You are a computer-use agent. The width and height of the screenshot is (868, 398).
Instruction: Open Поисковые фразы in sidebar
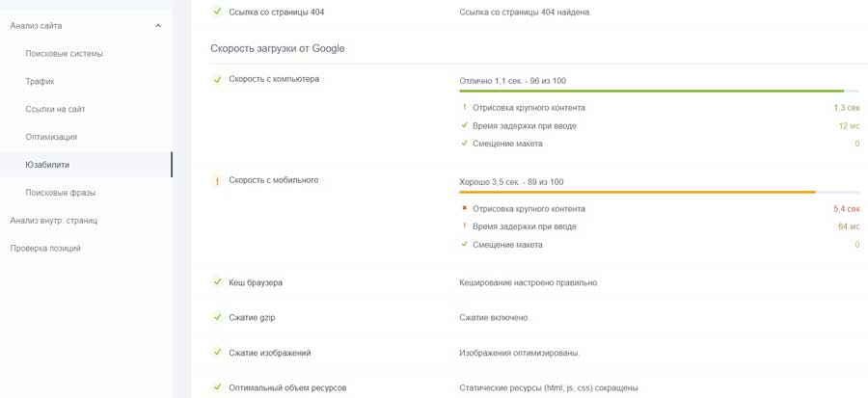tap(60, 193)
